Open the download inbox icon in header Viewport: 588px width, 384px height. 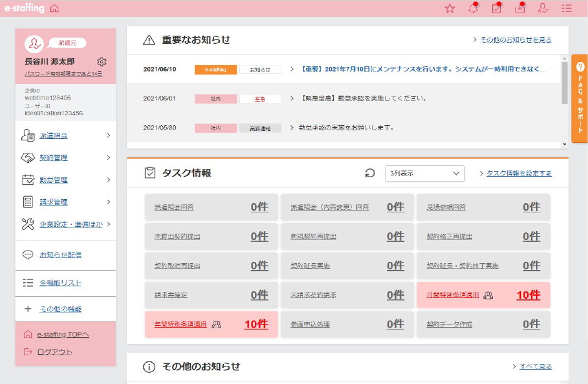click(x=520, y=9)
